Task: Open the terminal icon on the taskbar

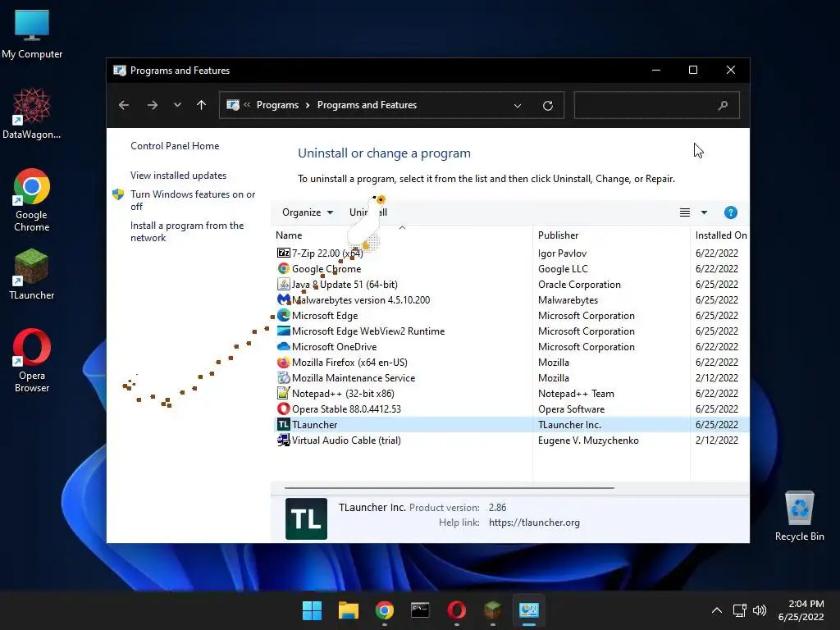Action: coord(420,610)
